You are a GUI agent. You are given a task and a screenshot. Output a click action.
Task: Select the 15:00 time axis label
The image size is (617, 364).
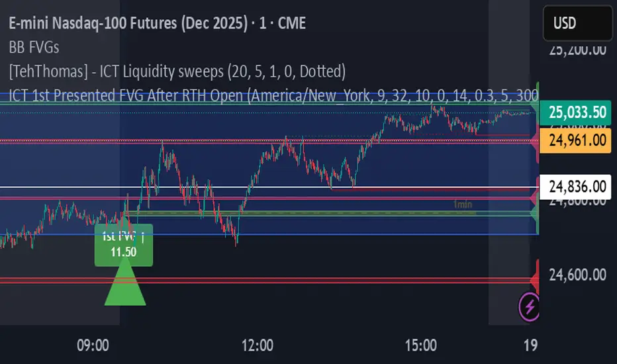pos(422,345)
